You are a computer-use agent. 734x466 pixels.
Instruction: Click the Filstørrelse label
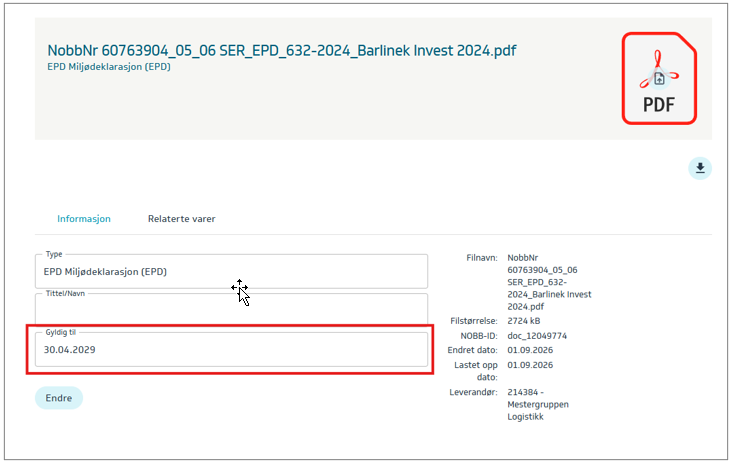point(474,321)
